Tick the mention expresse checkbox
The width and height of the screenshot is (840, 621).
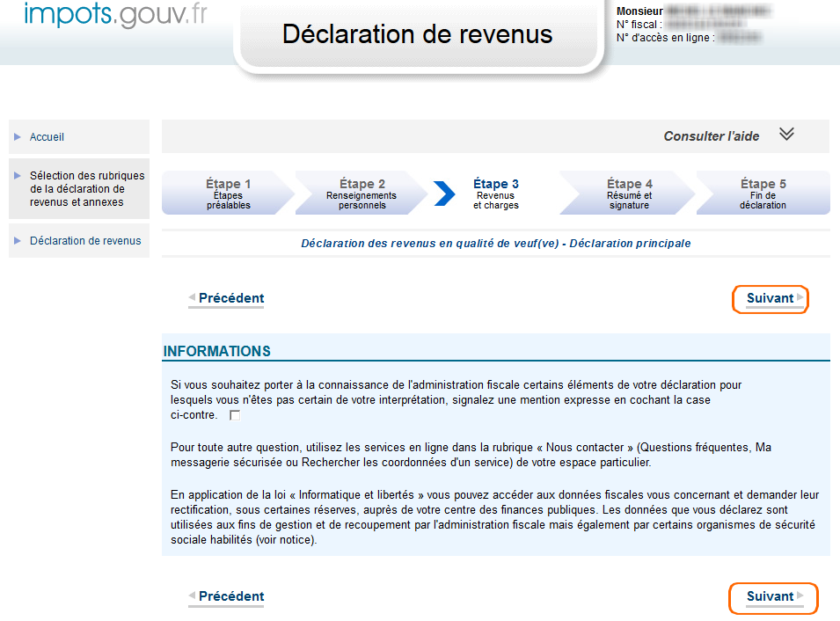point(234,415)
